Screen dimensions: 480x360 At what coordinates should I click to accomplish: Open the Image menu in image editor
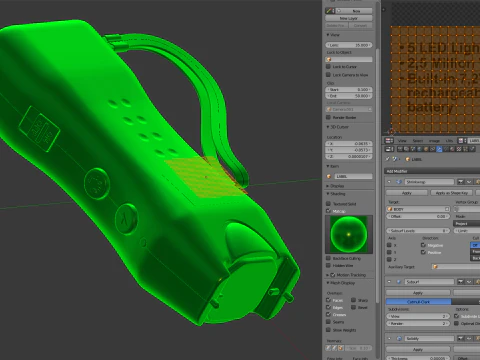pos(434,141)
